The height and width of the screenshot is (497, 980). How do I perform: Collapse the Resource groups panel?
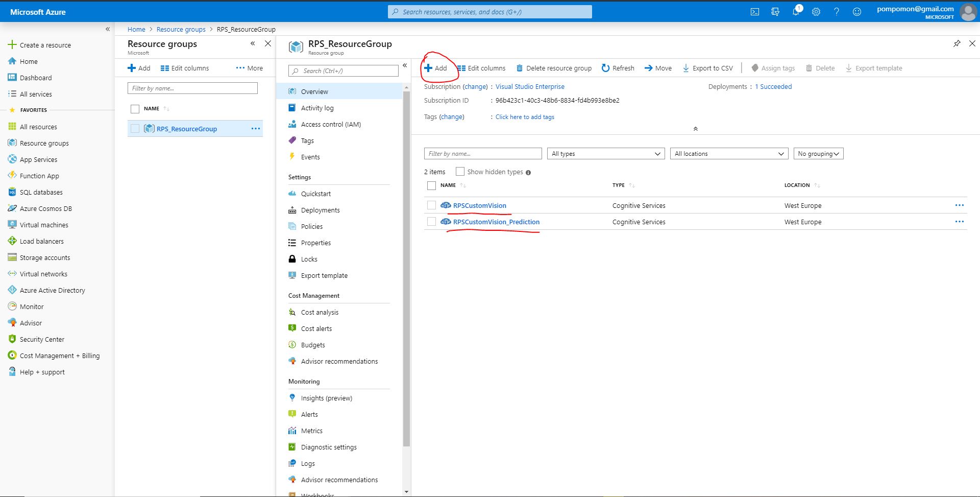[253, 43]
